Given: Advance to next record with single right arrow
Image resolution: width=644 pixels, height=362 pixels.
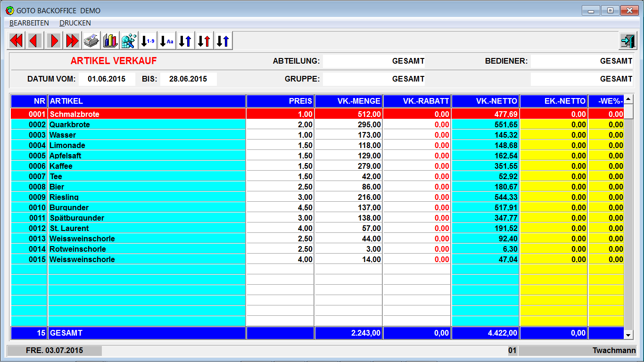Looking at the screenshot, I should point(54,41).
